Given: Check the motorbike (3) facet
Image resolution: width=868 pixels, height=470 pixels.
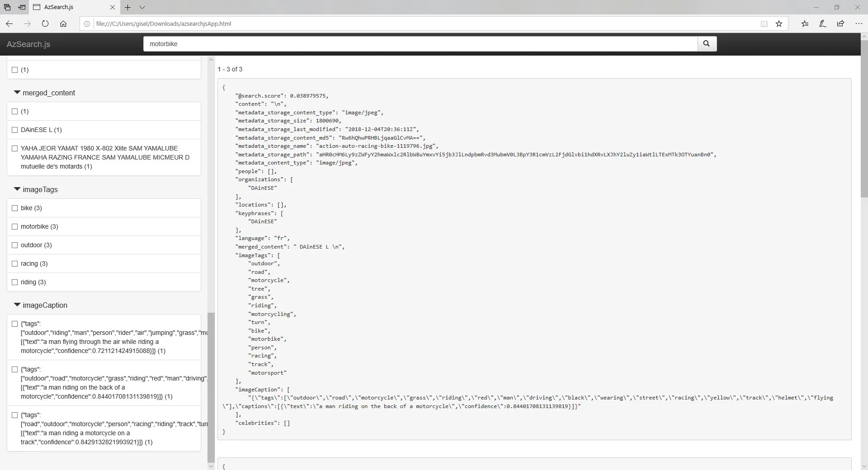Looking at the screenshot, I should [14, 227].
